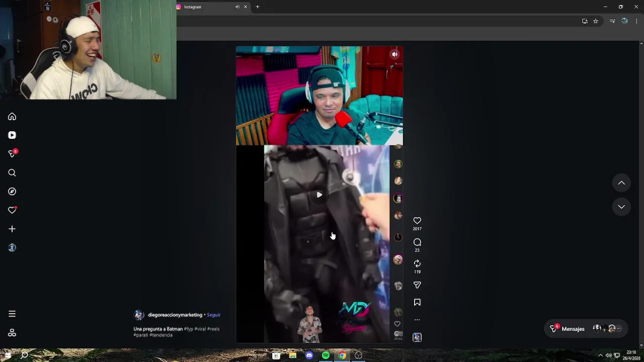Open OBS Studio from the taskbar

coord(358,355)
